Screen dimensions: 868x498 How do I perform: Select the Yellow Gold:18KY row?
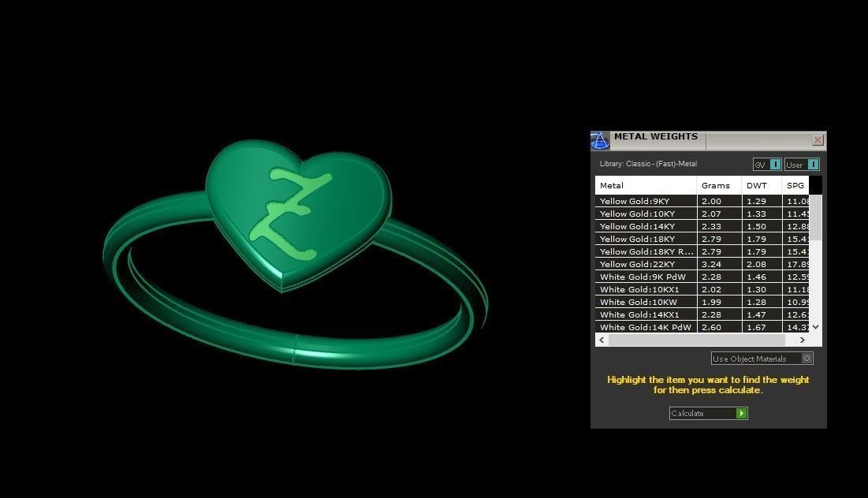point(702,239)
